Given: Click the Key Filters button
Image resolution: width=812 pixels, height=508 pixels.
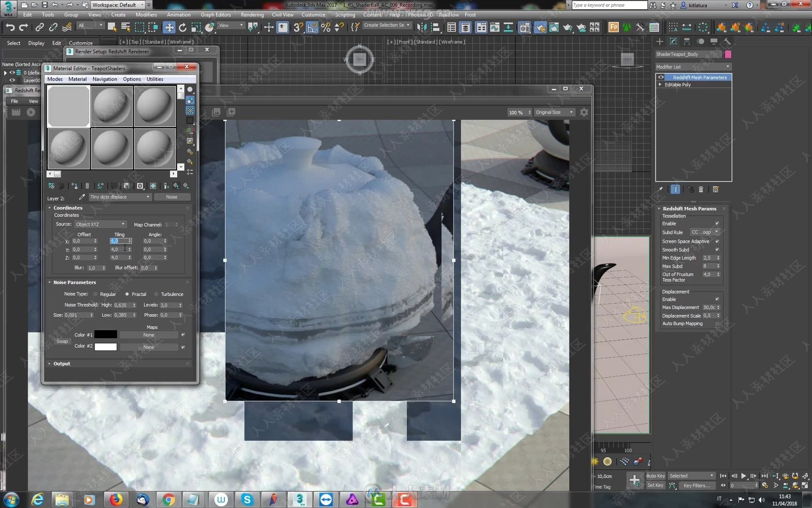Looking at the screenshot, I should click(x=696, y=485).
